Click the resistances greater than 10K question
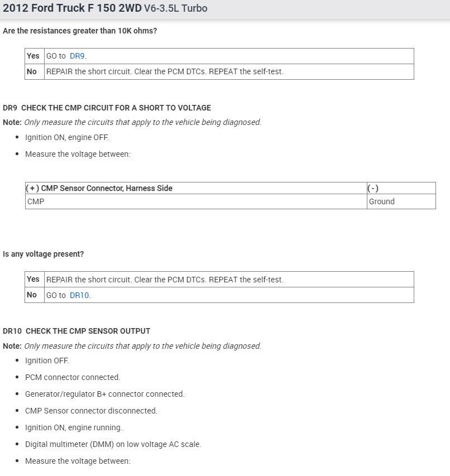The image size is (450, 476). 80,31
